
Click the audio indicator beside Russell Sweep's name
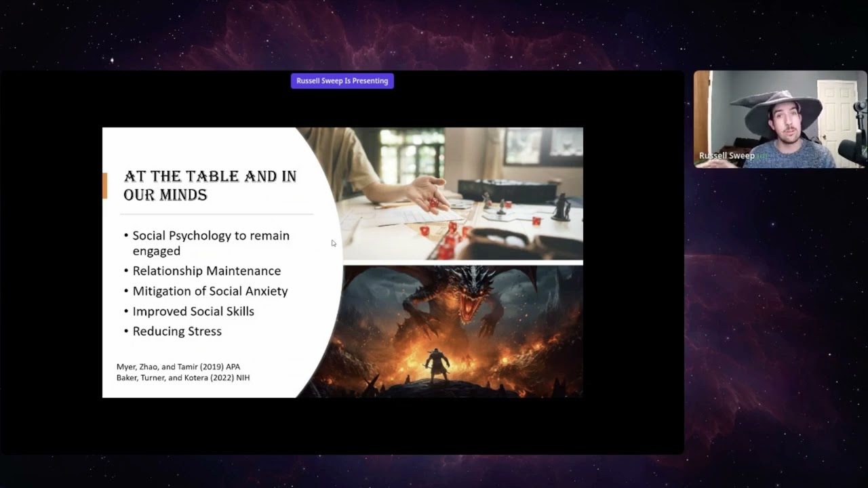pyautogui.click(x=763, y=156)
